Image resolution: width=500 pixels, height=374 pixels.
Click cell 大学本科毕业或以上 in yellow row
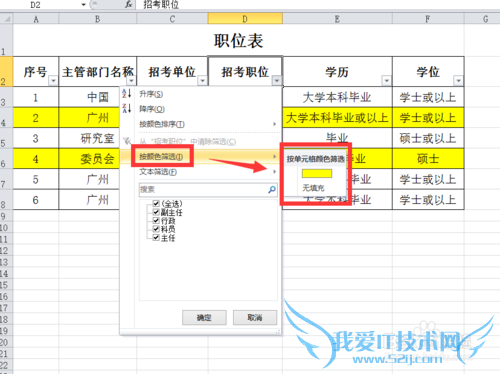tap(337, 118)
